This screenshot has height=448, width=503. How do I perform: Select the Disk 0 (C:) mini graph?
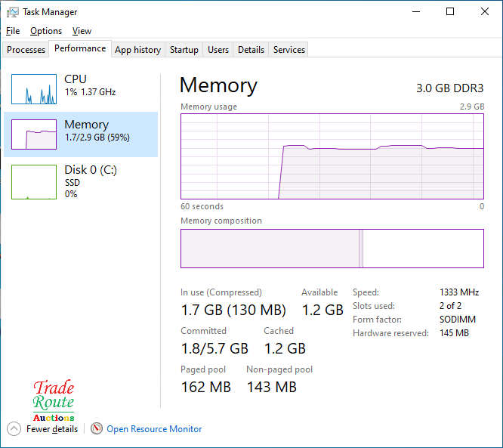click(x=34, y=182)
